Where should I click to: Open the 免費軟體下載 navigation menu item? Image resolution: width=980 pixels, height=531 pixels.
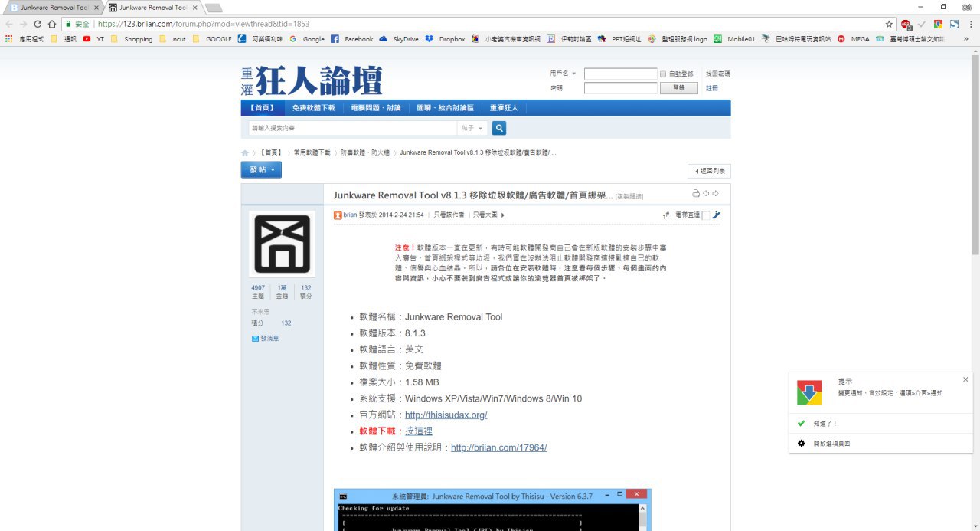click(313, 108)
